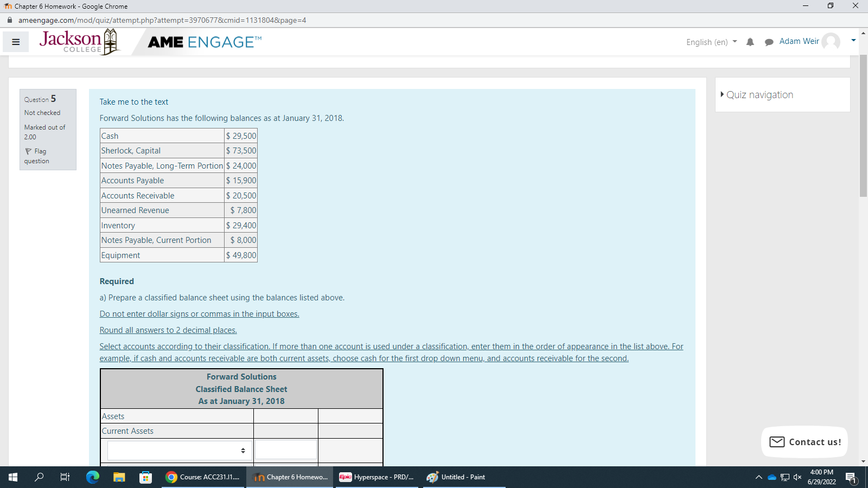Open notifications via the bell icon
This screenshot has height=488, width=868.
click(750, 42)
